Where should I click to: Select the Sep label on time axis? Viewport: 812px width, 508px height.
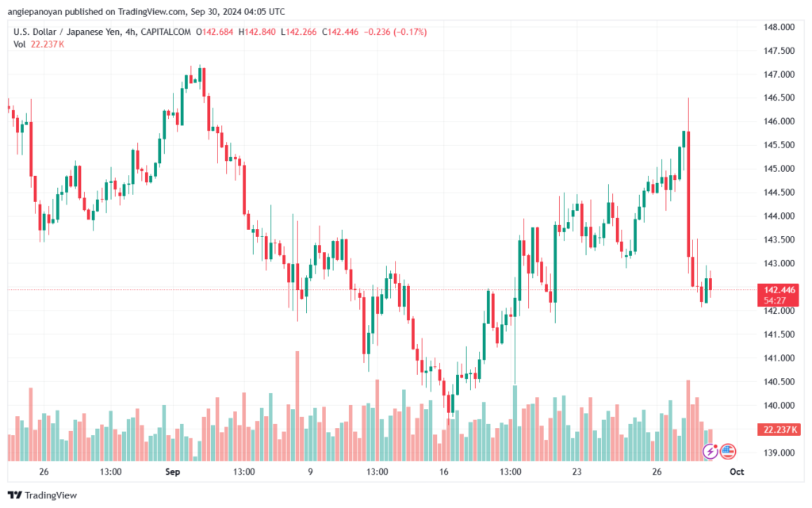(x=172, y=472)
